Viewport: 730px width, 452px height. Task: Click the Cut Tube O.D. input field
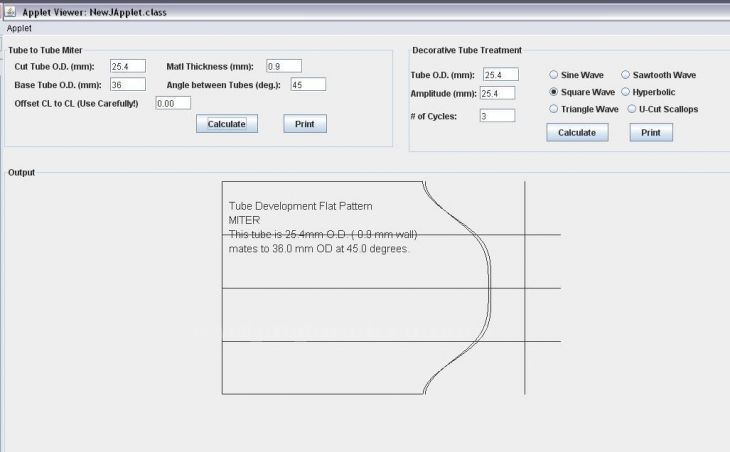click(x=128, y=66)
